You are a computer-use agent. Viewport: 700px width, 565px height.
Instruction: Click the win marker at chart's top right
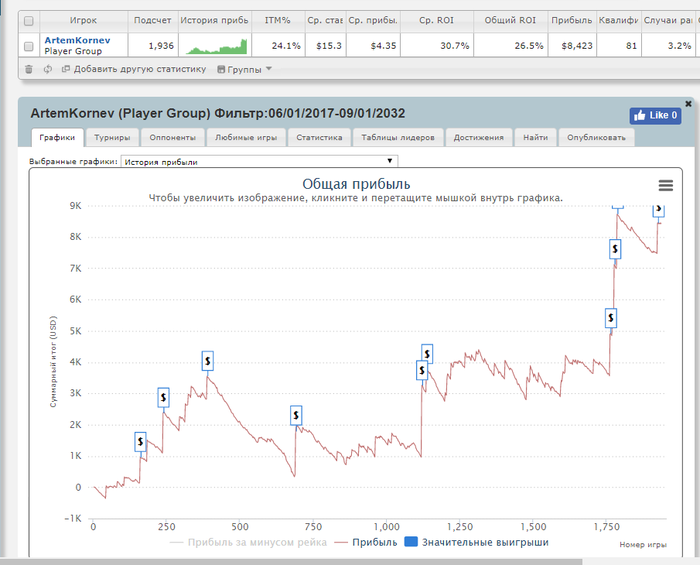658,210
